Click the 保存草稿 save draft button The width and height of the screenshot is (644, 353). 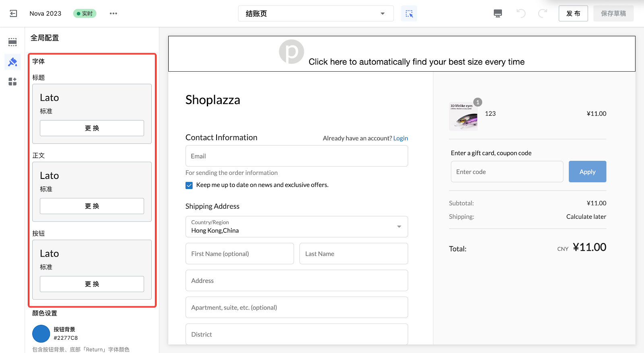613,13
